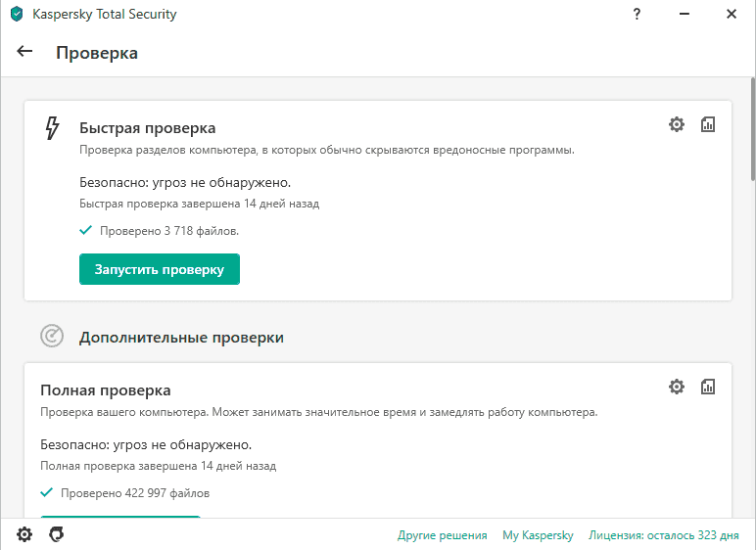Click the lightning icon for Быстрая проверка
Viewport: 756px width, 550px height.
(x=53, y=128)
